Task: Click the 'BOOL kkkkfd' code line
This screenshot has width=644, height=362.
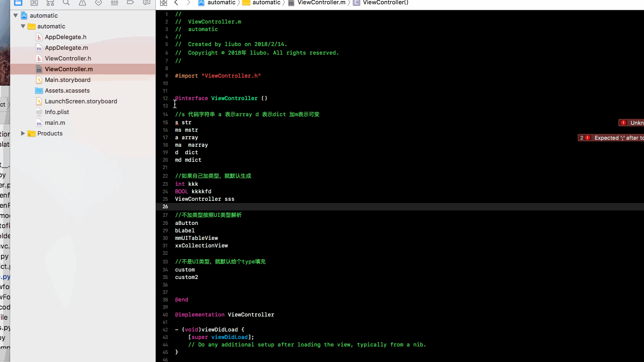Action: click(193, 192)
